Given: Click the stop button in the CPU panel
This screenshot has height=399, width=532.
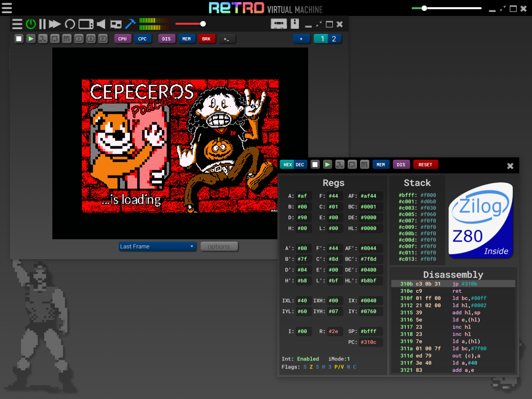Looking at the screenshot, I should [315, 165].
